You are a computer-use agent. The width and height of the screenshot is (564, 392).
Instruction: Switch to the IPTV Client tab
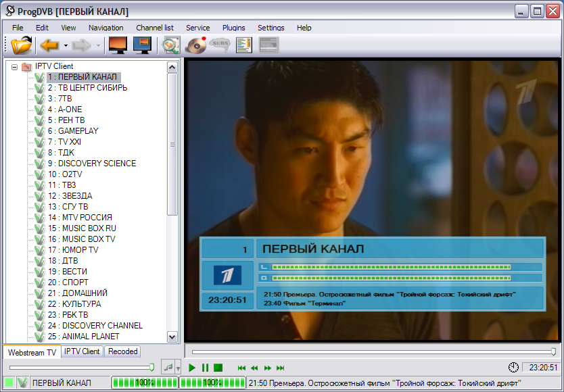82,351
